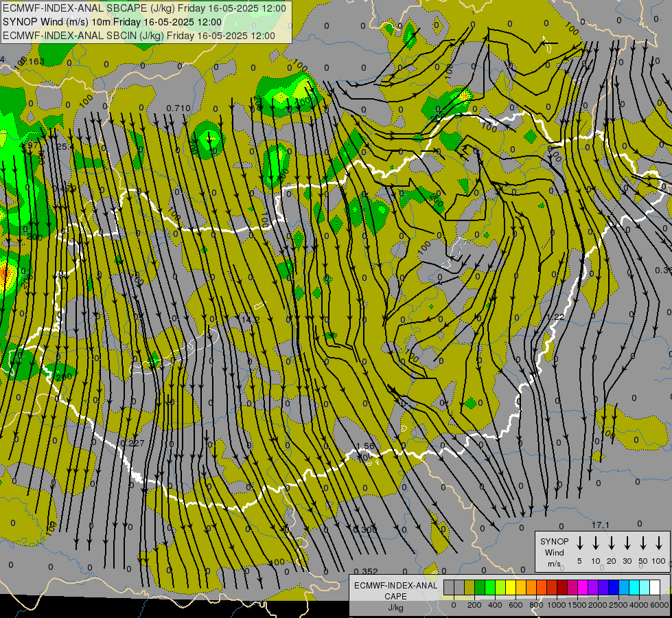Click the '2000' CAPE scale label
Screen dimensions: 672x618
(x=598, y=605)
